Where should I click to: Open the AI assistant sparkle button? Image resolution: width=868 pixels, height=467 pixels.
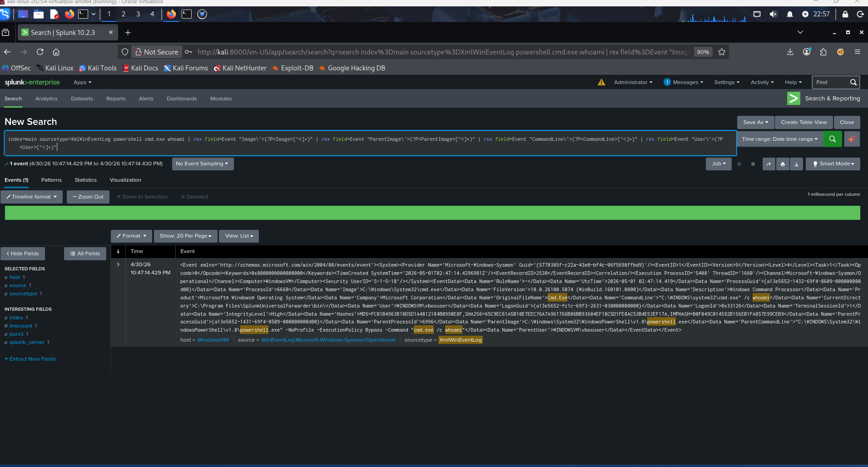click(852, 139)
